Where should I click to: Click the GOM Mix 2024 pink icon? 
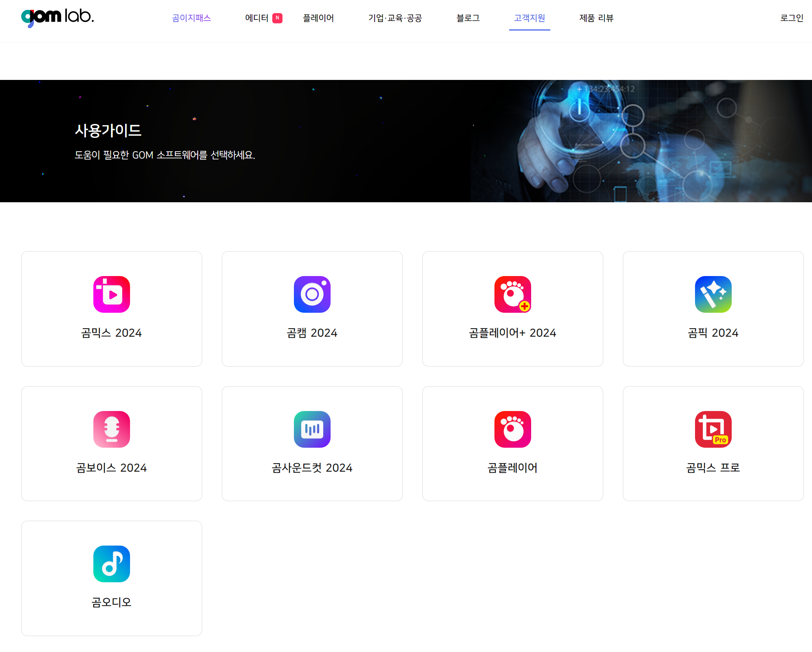[x=111, y=294]
